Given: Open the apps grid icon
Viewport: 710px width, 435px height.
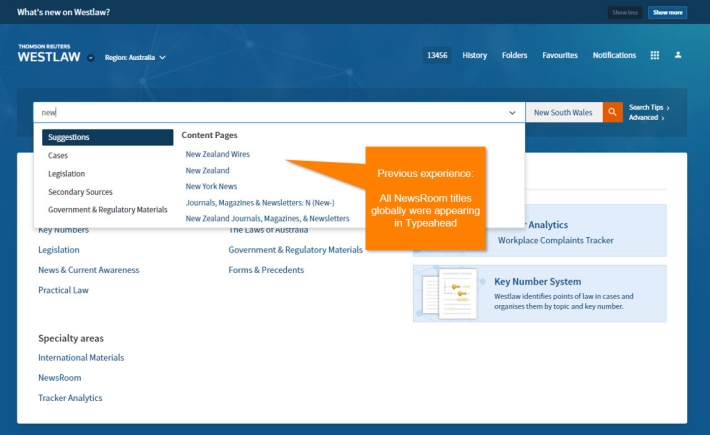Looking at the screenshot, I should 654,55.
